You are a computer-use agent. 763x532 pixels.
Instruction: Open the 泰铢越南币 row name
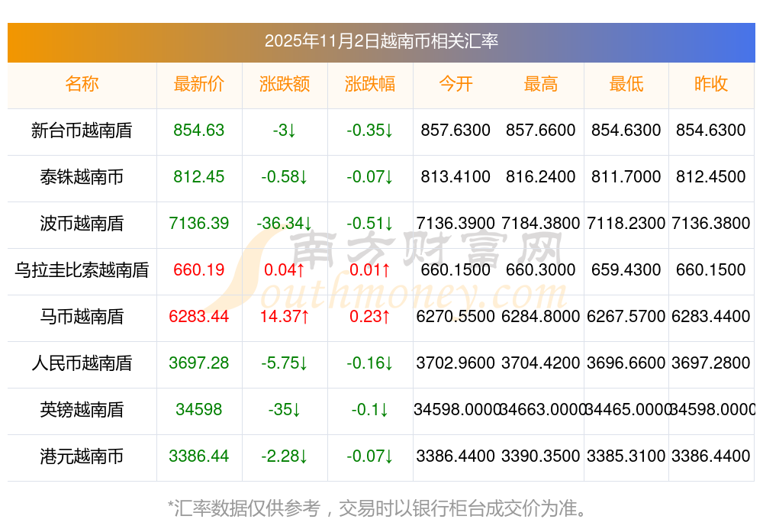click(82, 177)
